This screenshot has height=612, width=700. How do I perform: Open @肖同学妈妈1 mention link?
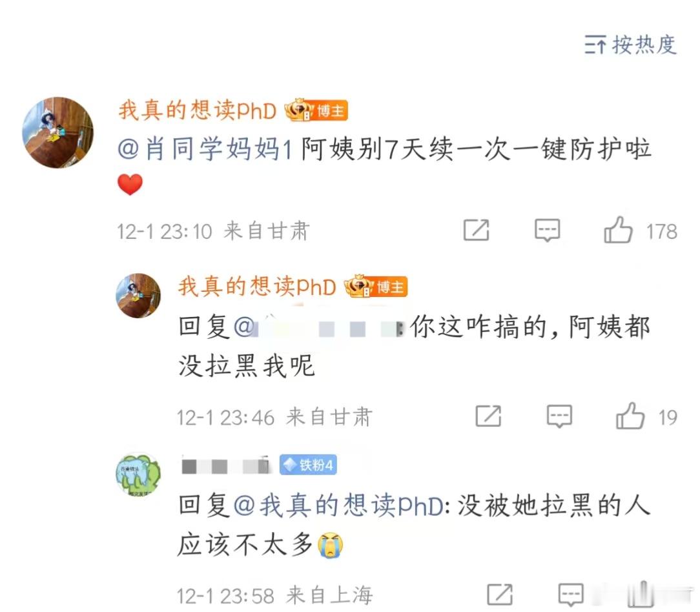coord(205,149)
